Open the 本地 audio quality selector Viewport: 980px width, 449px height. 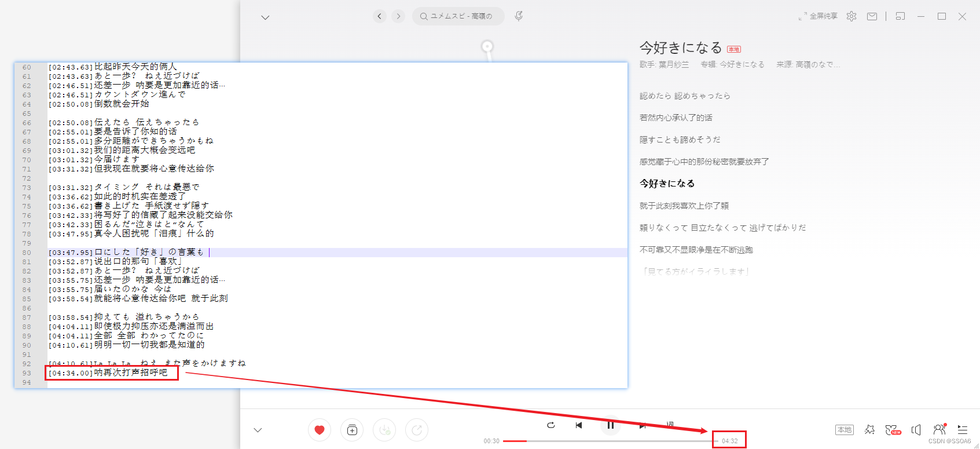pyautogui.click(x=845, y=430)
